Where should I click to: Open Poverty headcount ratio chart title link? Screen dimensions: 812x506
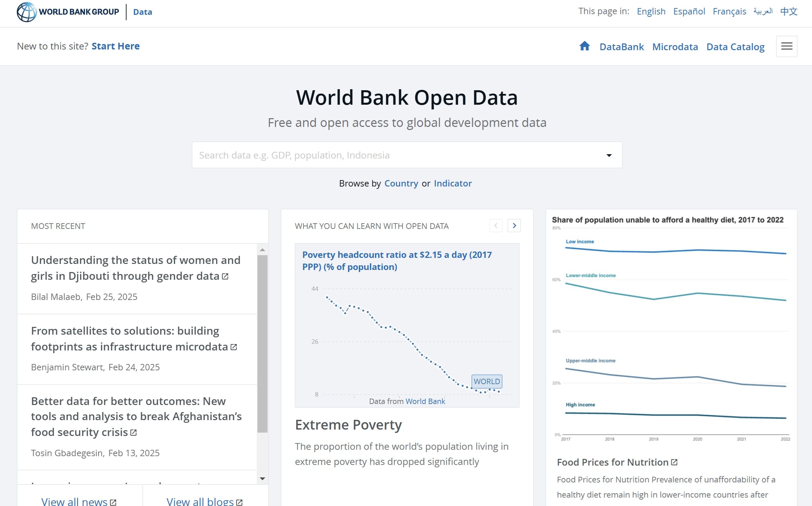[397, 261]
